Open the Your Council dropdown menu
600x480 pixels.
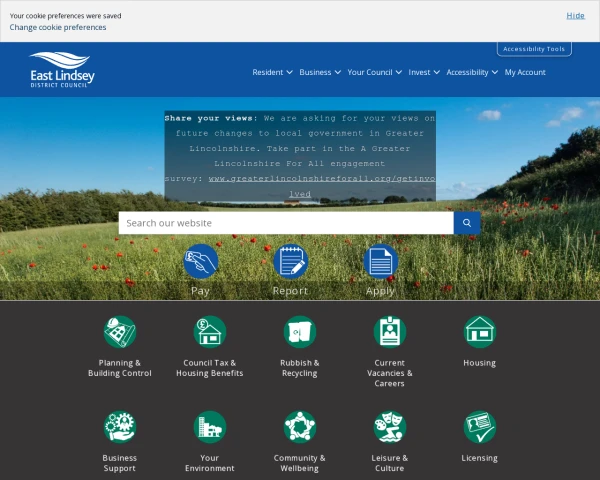374,72
